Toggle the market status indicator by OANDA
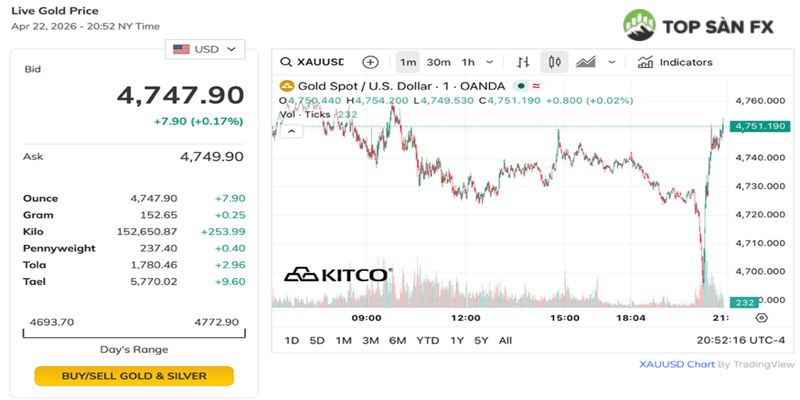Image resolution: width=800 pixels, height=400 pixels. point(520,86)
